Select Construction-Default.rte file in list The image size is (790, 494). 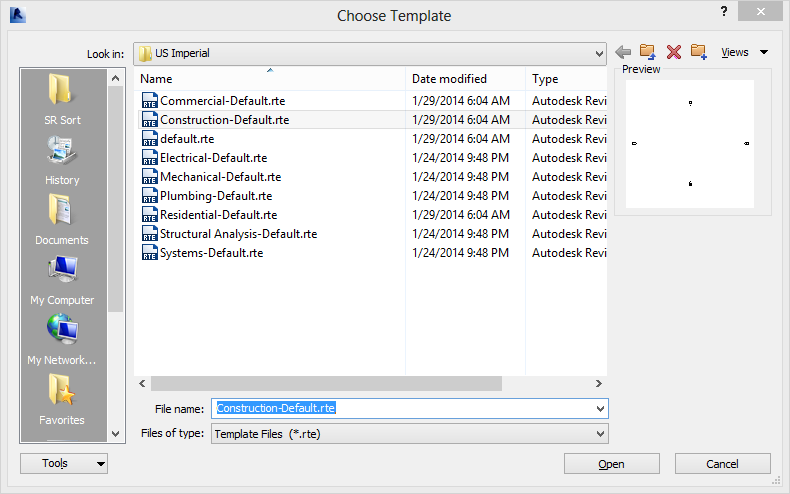coord(225,120)
